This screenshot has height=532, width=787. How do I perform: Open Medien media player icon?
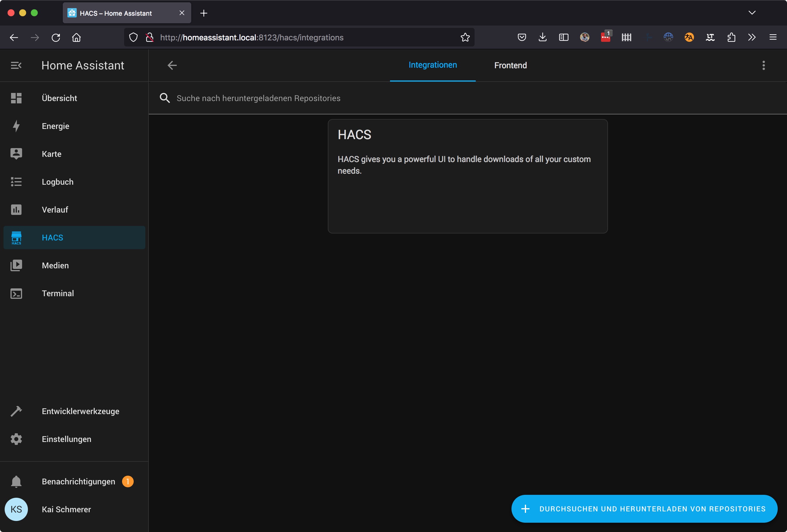click(16, 265)
